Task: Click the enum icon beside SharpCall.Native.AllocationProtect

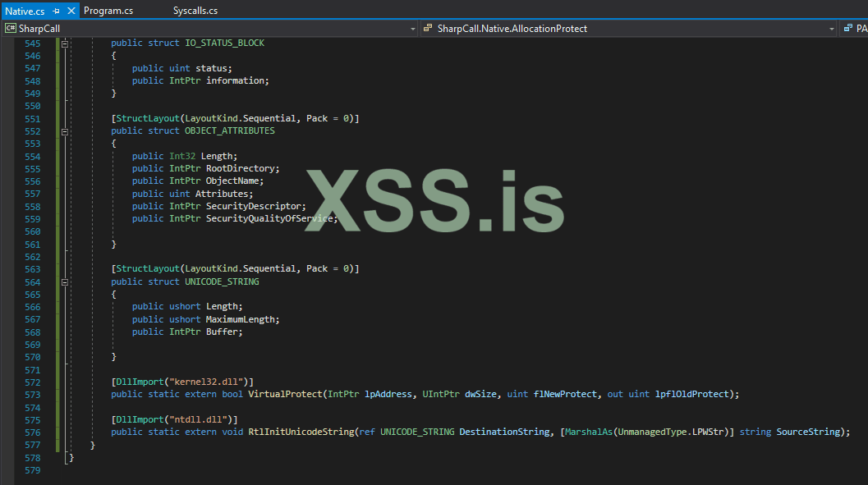Action: click(428, 28)
